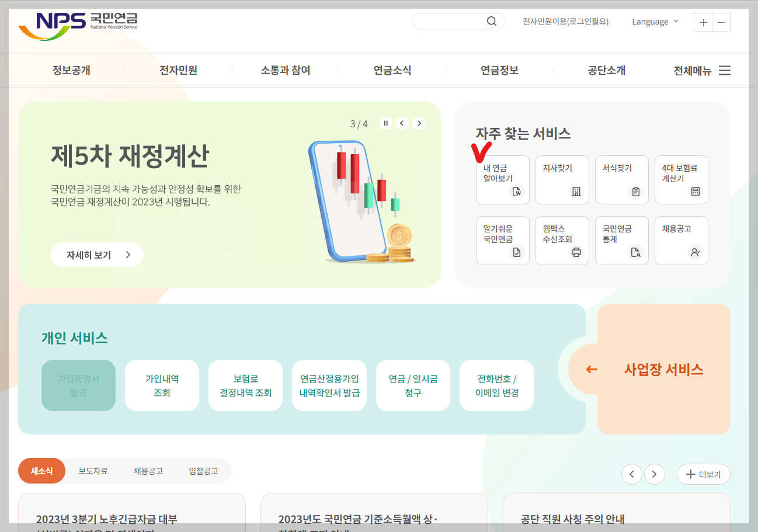Screen dimensions: 758x532
Task: Click the 알기쉬운 국민연금 checked-document icon
Action: coord(516,252)
